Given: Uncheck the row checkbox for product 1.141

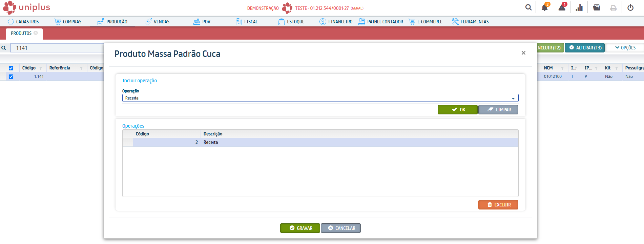Looking at the screenshot, I should click(11, 76).
